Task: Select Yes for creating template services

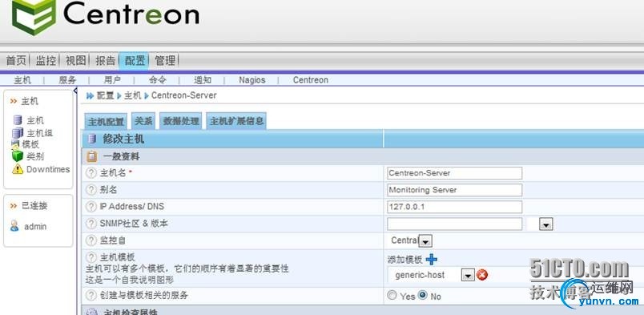Action: click(392, 295)
